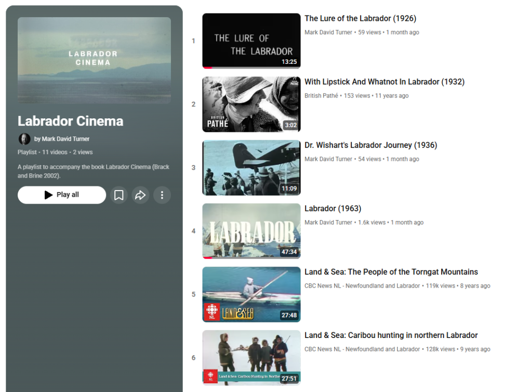Click the Labrador (1963) video title
This screenshot has height=392, width=532.
(332, 209)
